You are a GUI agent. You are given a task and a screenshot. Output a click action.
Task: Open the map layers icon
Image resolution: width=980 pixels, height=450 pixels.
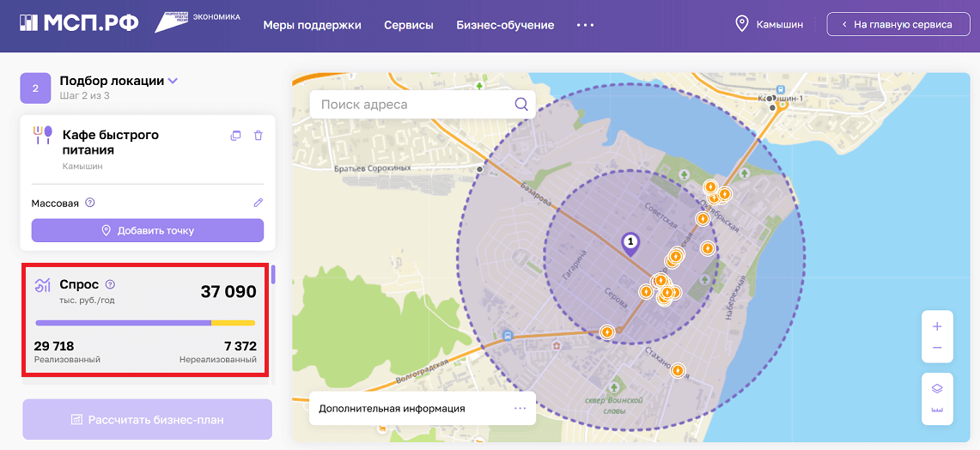click(936, 388)
